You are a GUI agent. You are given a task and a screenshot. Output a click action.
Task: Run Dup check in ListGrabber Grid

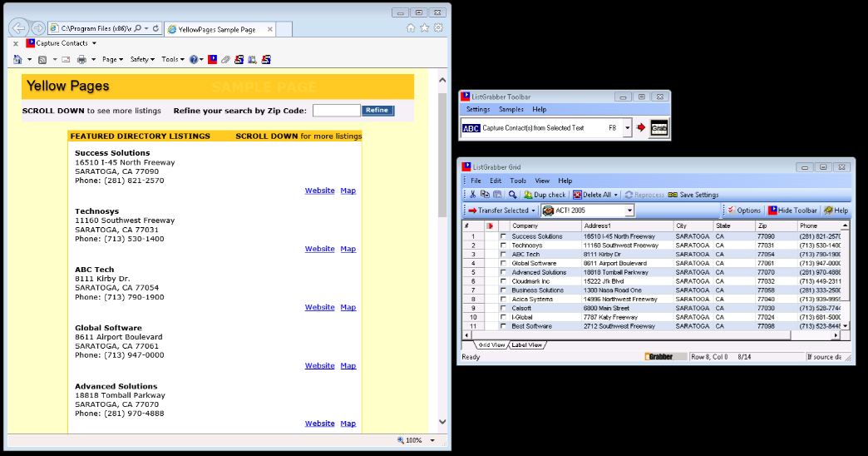click(545, 195)
